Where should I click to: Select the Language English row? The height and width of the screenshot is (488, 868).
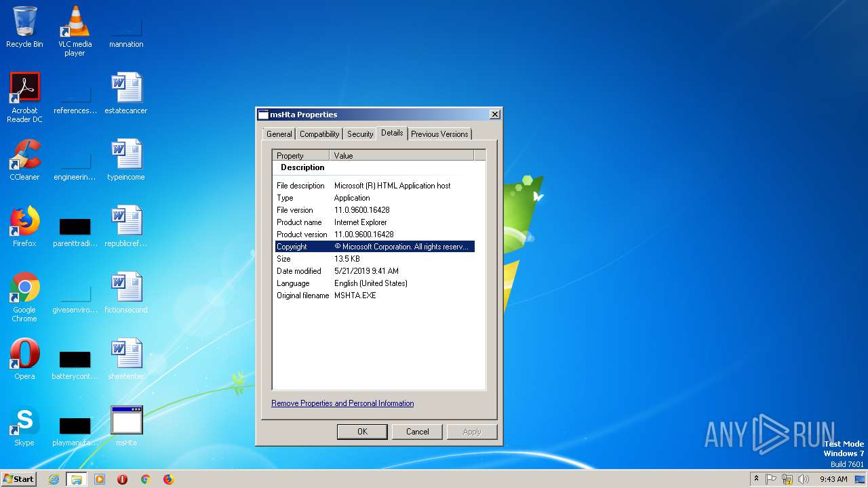coord(375,283)
